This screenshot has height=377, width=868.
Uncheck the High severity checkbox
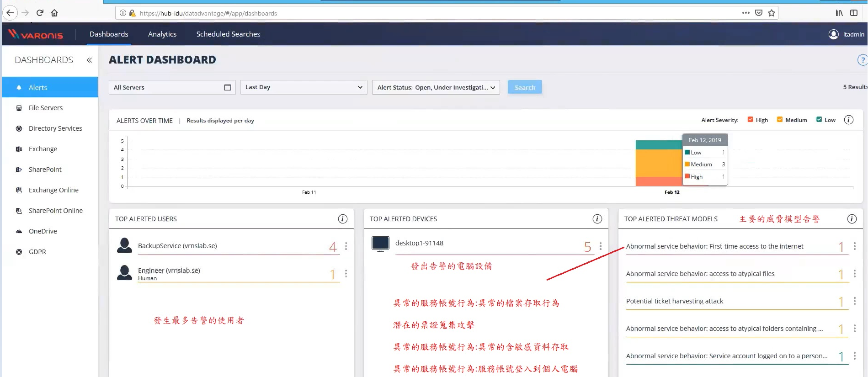pyautogui.click(x=750, y=120)
